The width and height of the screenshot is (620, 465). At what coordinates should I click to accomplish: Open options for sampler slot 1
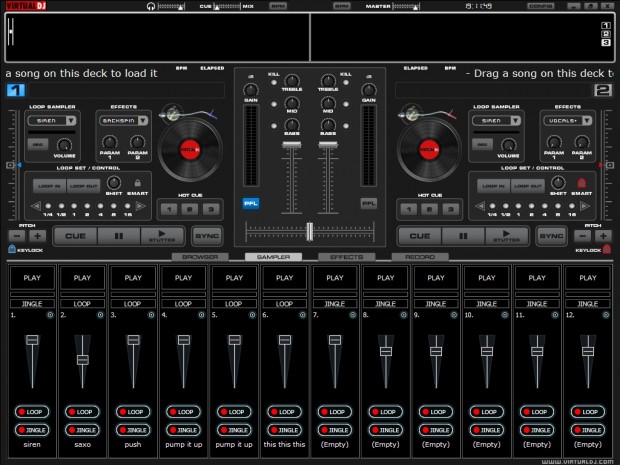coord(50,315)
